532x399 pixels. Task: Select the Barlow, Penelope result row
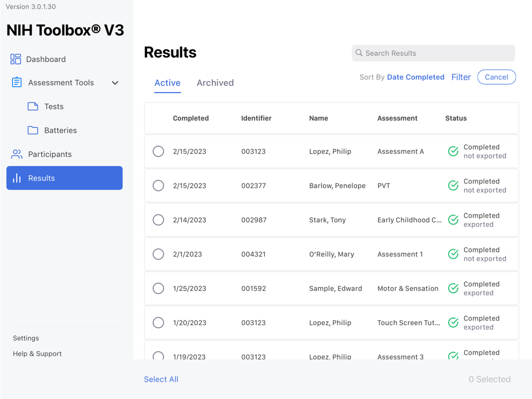[158, 185]
